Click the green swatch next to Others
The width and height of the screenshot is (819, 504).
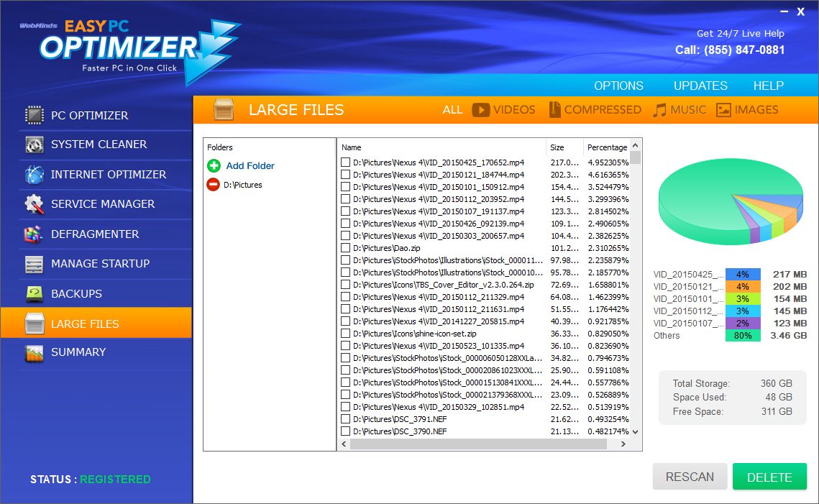tap(742, 335)
